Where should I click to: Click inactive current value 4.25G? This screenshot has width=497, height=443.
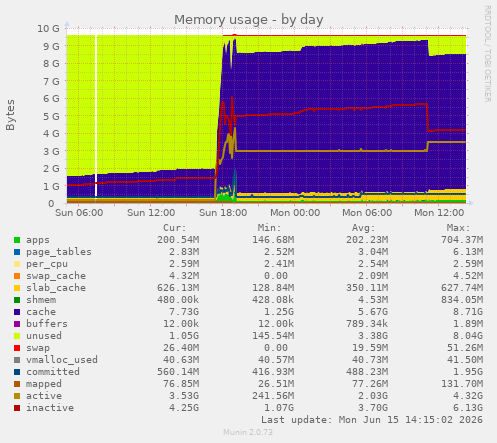pos(184,408)
